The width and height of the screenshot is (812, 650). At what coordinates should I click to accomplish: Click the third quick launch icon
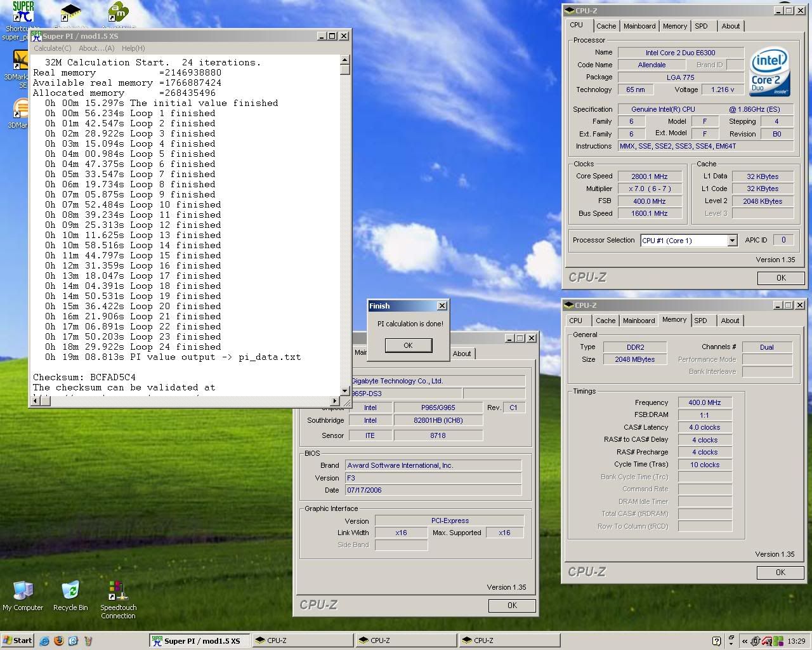pos(74,641)
